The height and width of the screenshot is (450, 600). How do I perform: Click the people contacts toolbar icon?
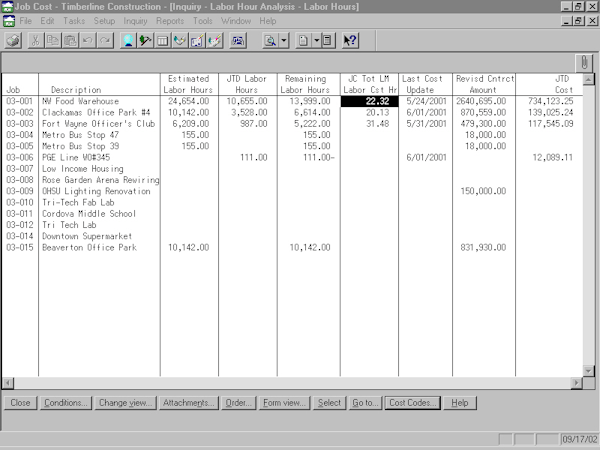pos(238,40)
